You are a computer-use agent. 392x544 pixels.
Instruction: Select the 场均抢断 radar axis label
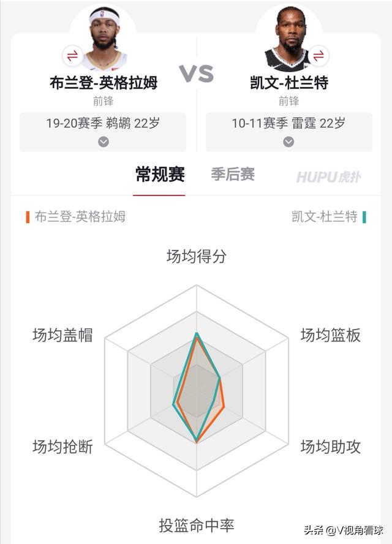pos(62,447)
